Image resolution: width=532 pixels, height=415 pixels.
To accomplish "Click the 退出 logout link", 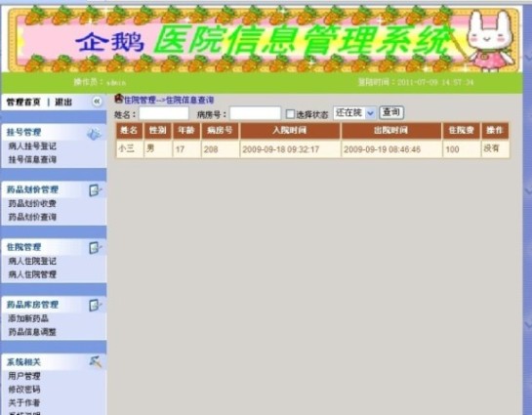I will click(63, 102).
